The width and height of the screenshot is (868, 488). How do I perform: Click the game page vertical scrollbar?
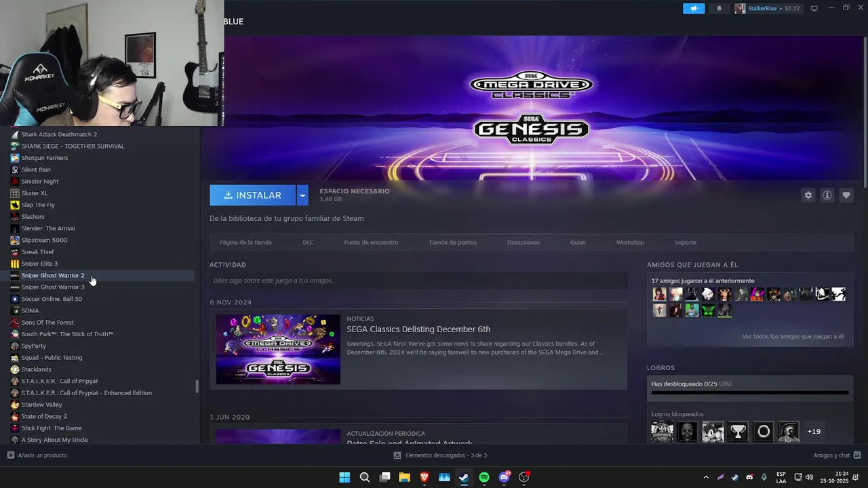865,112
